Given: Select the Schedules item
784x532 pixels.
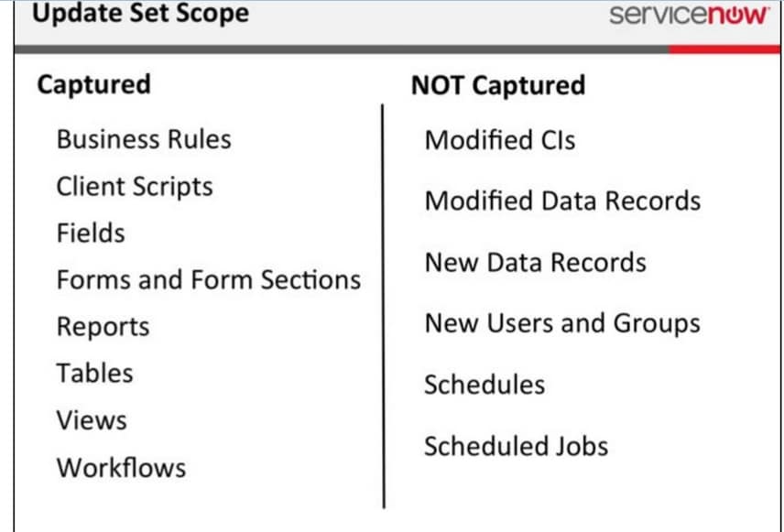Looking at the screenshot, I should click(485, 385).
